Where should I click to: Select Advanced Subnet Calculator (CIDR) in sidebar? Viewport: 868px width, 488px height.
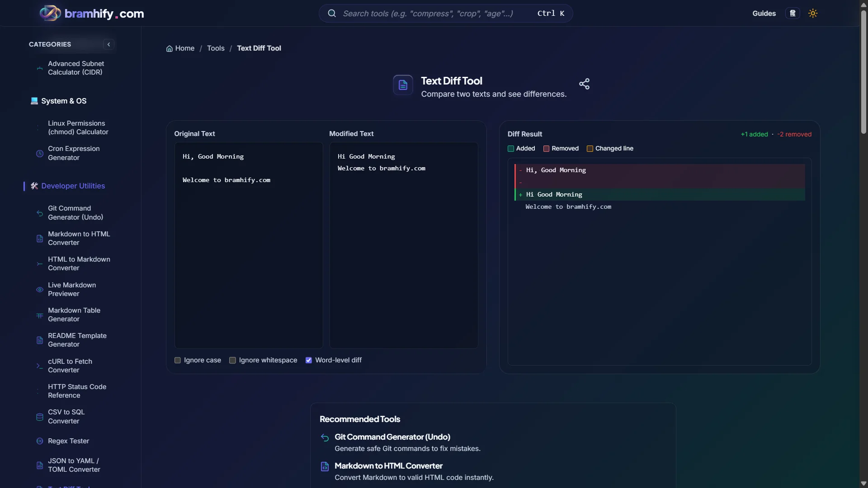click(x=76, y=68)
